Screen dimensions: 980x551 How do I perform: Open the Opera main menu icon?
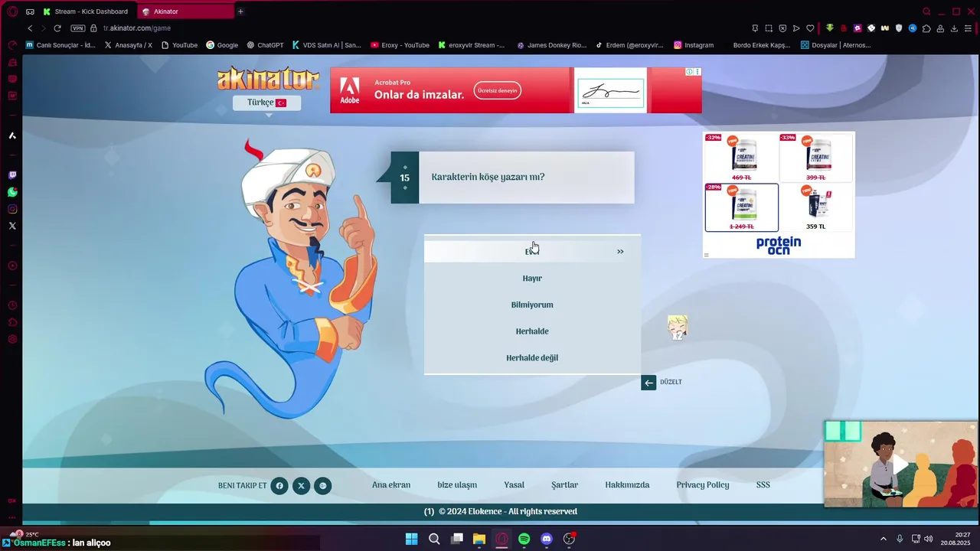(12, 11)
